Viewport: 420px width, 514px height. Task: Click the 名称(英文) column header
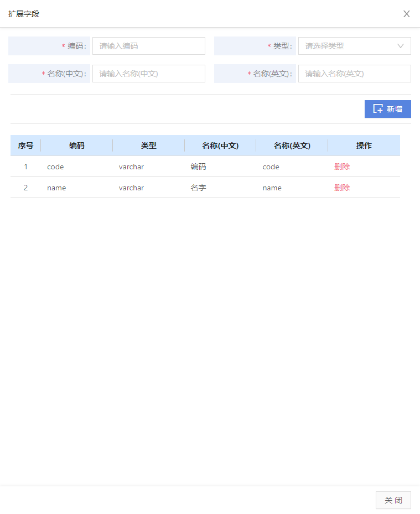[x=292, y=146]
